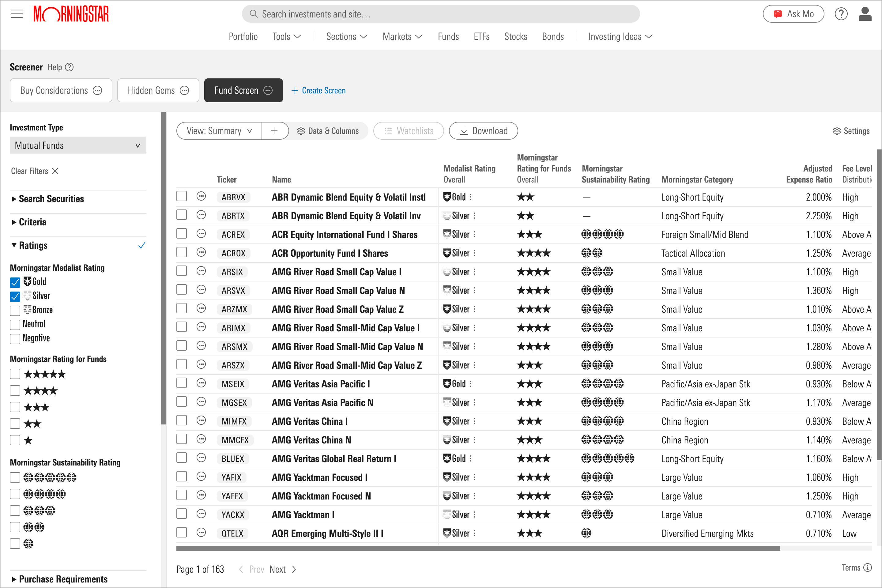This screenshot has height=588, width=882.
Task: Go to Bonds in top navigation
Action: pyautogui.click(x=553, y=36)
